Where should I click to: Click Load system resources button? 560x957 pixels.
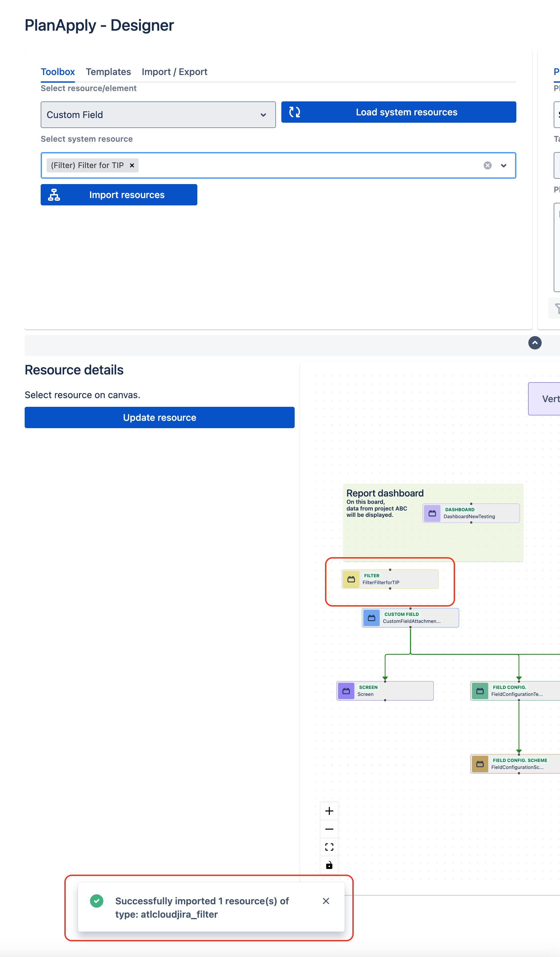pos(398,112)
